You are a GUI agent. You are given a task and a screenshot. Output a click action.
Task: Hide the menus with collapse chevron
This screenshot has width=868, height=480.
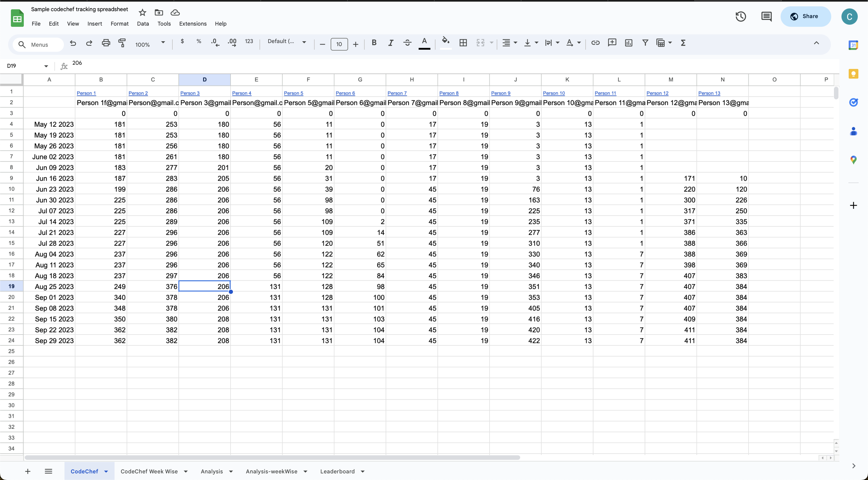816,43
